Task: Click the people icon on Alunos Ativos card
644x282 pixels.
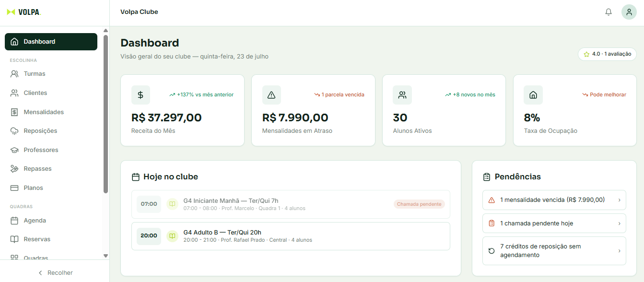Action: point(402,95)
